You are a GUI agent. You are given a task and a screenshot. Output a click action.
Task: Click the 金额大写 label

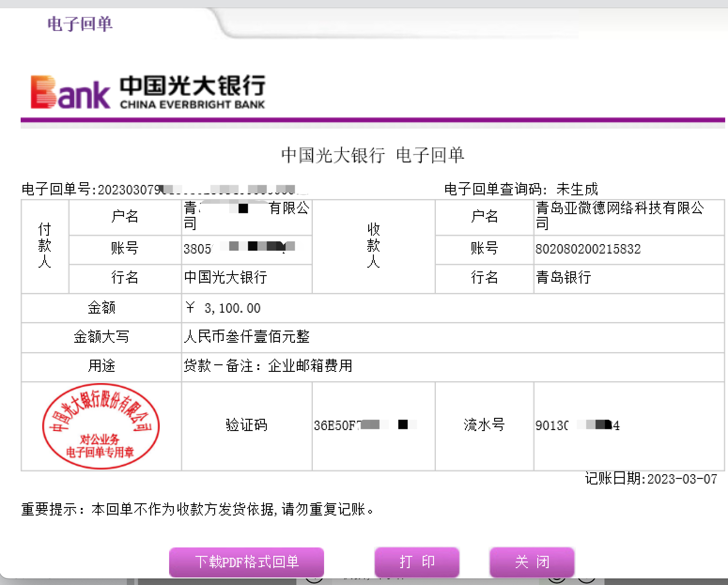101,337
